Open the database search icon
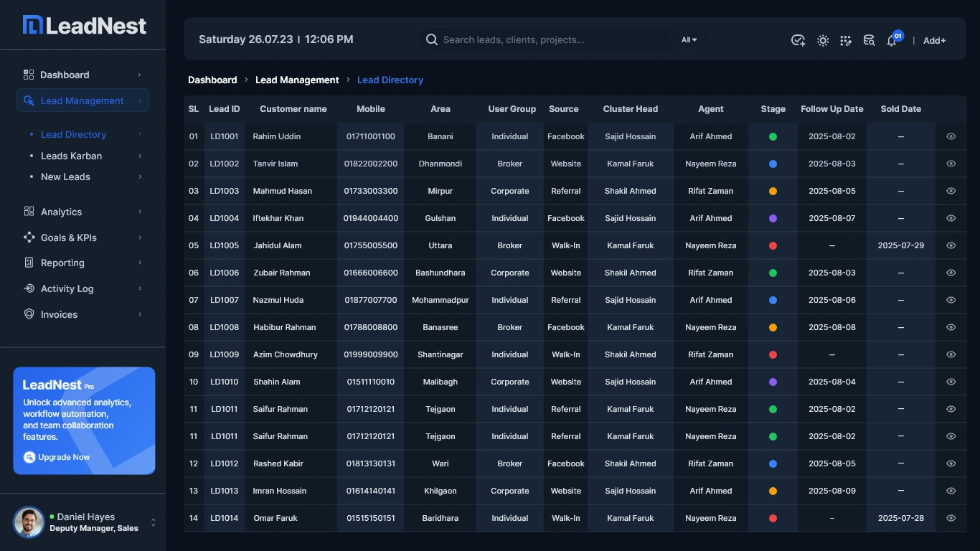This screenshot has height=551, width=980. (869, 40)
